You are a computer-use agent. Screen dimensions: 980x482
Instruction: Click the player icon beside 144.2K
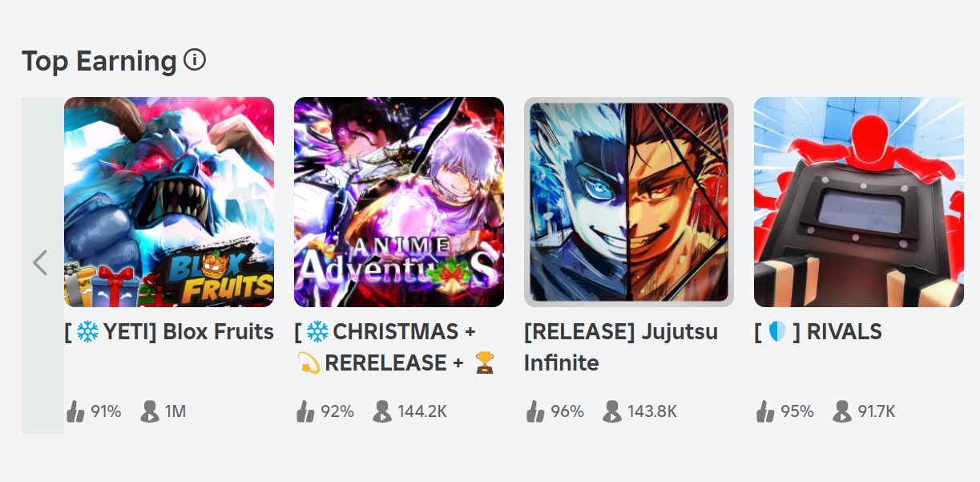coord(383,412)
